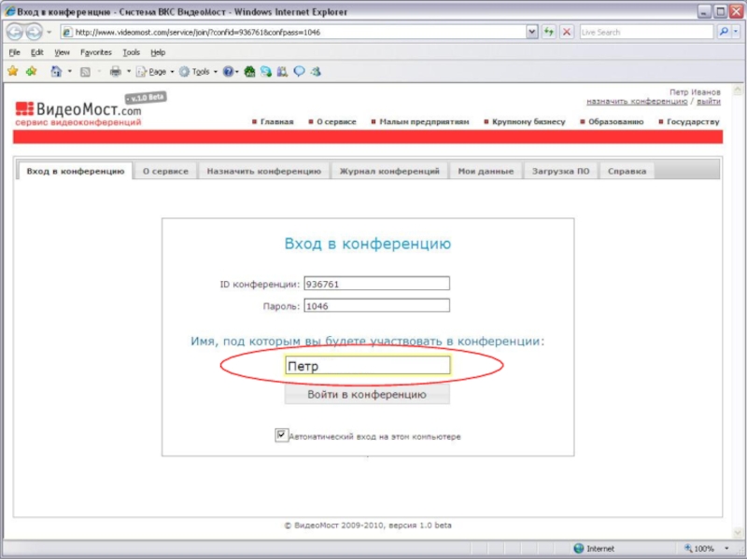Switch to the Журнал конференций tab
This screenshot has height=560, width=747.
[389, 172]
